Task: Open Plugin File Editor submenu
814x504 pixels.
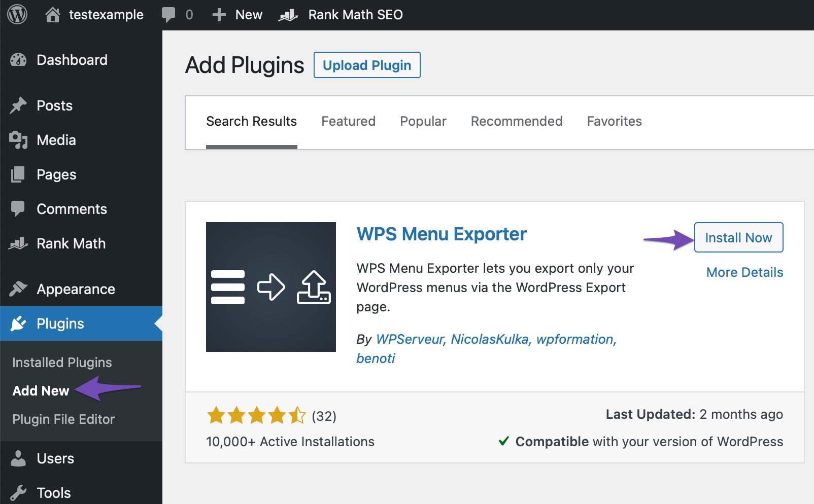Action: 63,419
